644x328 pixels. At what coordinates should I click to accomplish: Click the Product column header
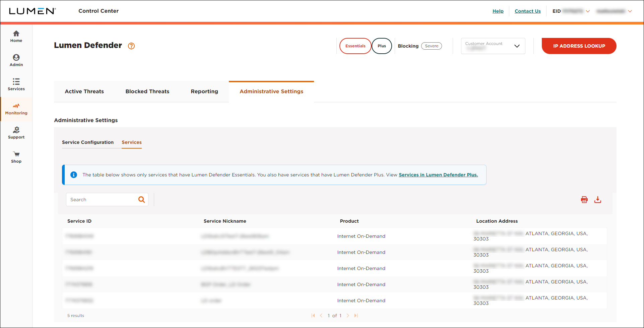pyautogui.click(x=349, y=221)
